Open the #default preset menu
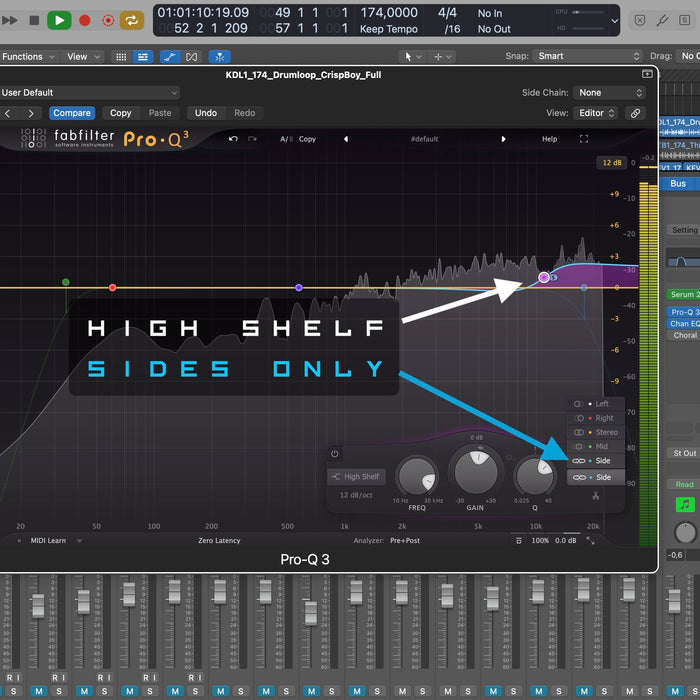 point(424,139)
